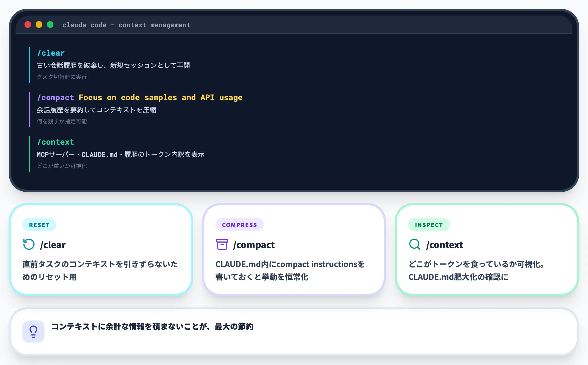Select the green /context command in terminal
Image resolution: width=588 pixels, height=365 pixels.
coord(56,142)
